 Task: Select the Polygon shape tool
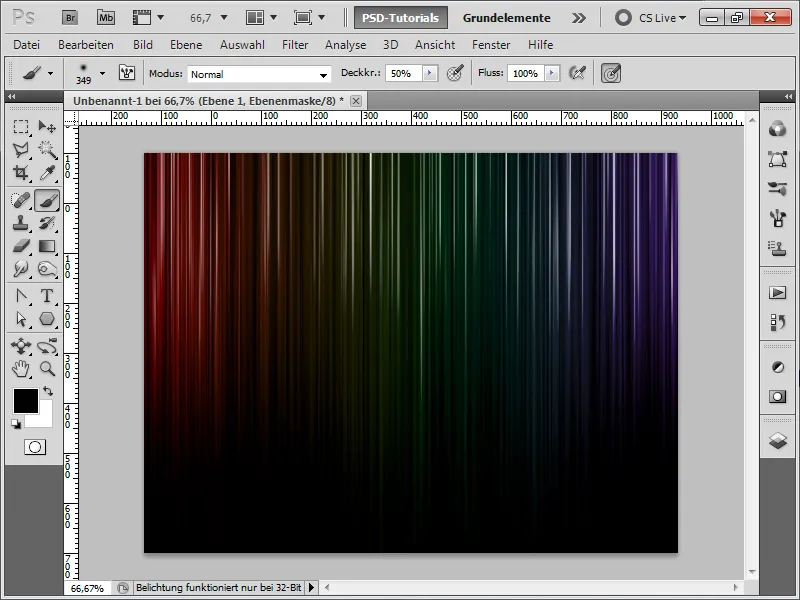click(x=47, y=319)
